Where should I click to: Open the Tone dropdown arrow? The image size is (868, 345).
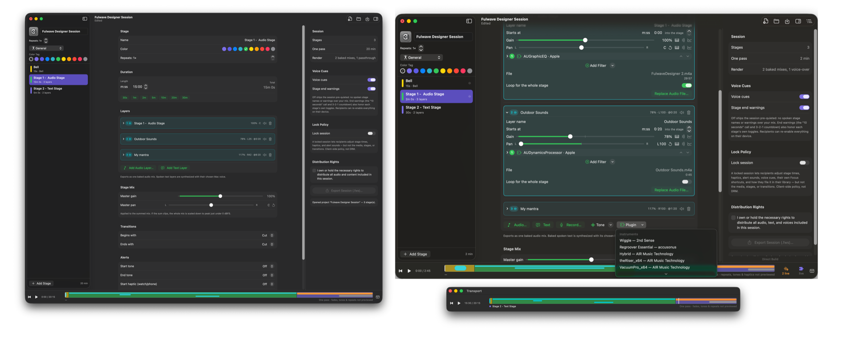tap(610, 225)
